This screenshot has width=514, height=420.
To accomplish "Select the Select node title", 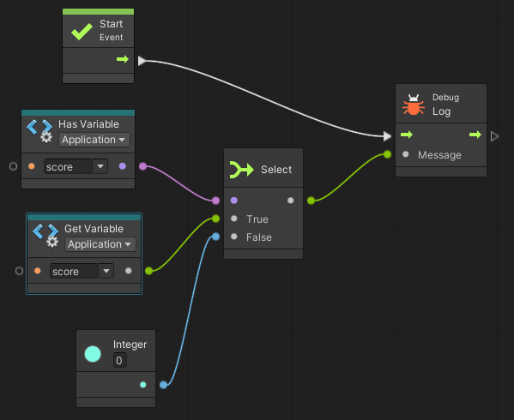I will [x=276, y=170].
